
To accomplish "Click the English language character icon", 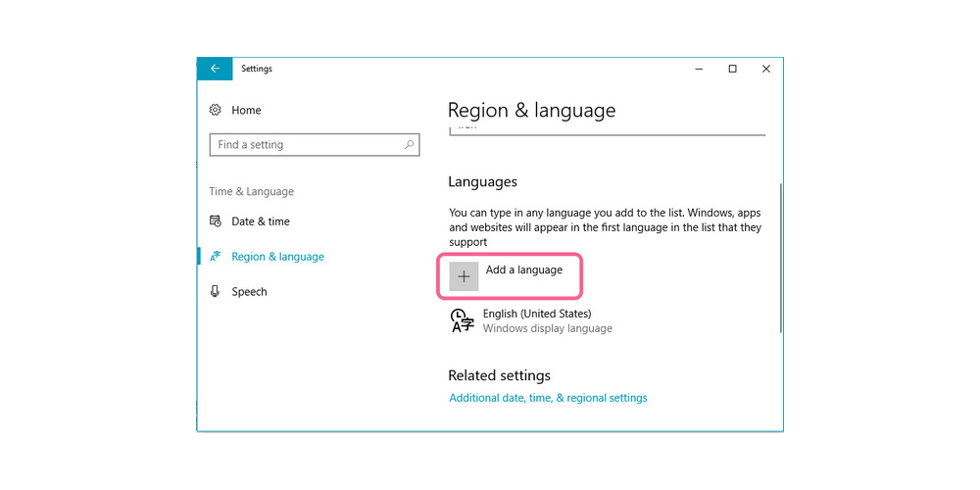I will (x=462, y=320).
